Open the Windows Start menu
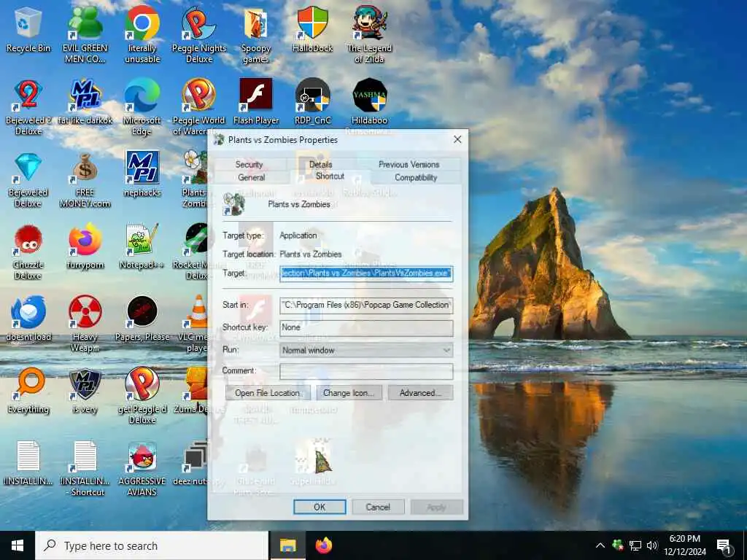This screenshot has width=747, height=560. (x=18, y=545)
